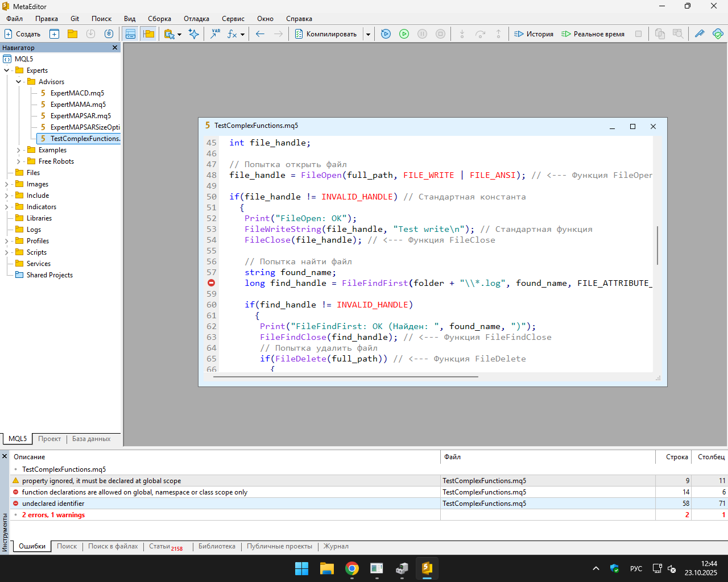Click the green start debugging play icon

tap(404, 34)
